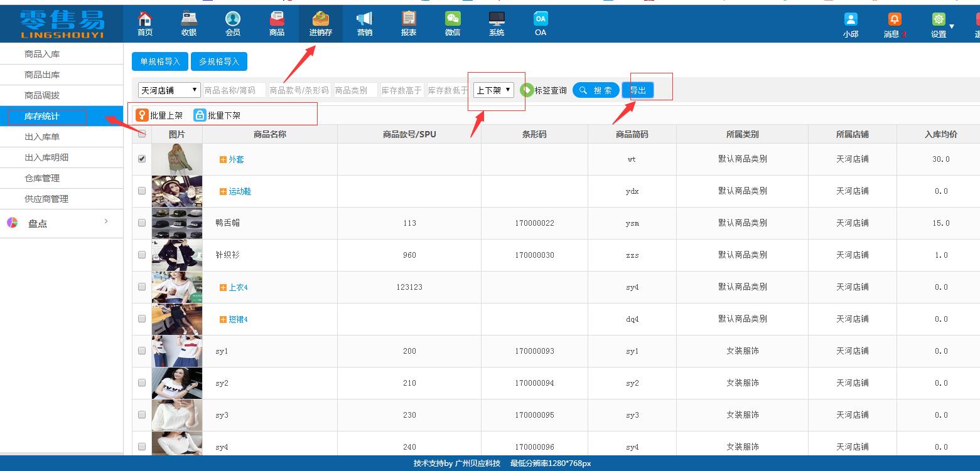Open the 上下架 status dropdown
Image resolution: width=980 pixels, height=471 pixels.
[x=493, y=90]
